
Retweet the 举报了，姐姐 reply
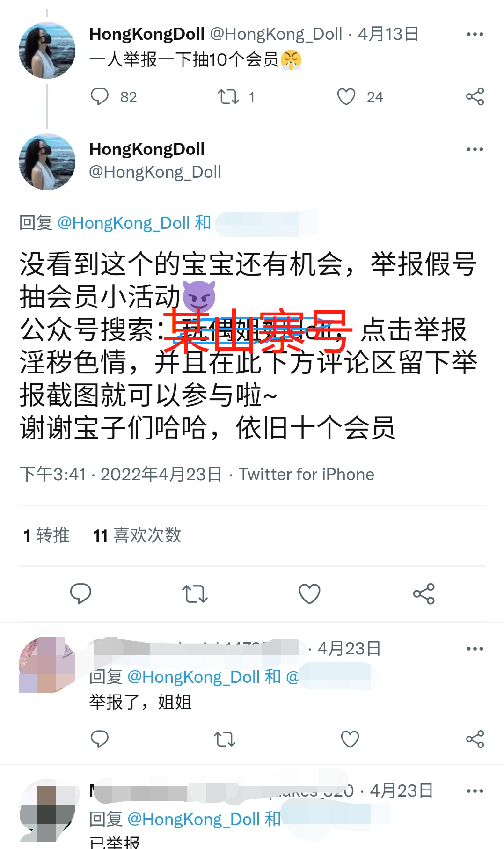point(225,739)
